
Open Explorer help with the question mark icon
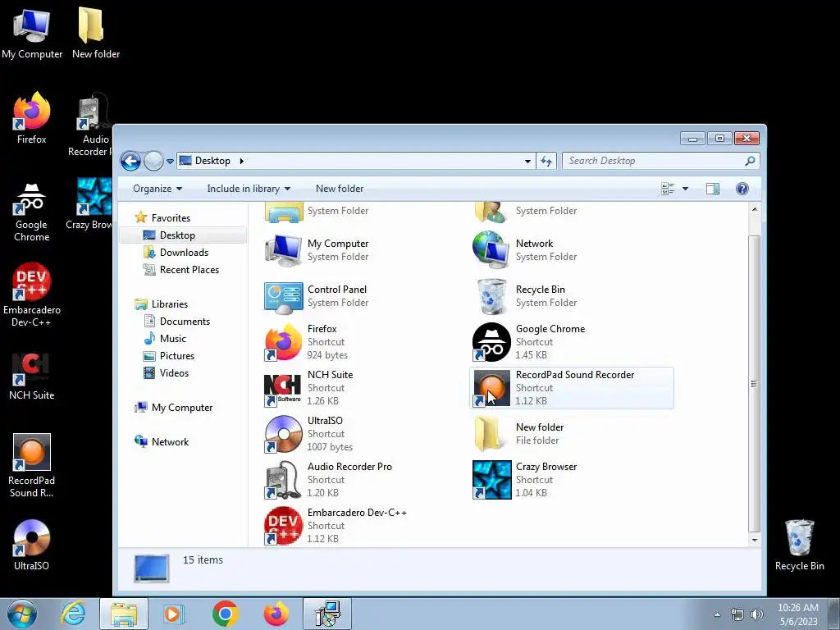(742, 189)
